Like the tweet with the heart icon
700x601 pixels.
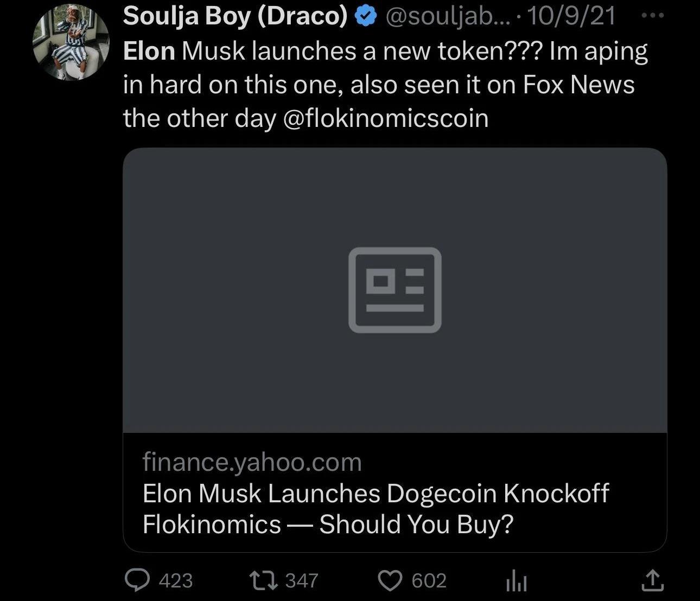(x=390, y=581)
